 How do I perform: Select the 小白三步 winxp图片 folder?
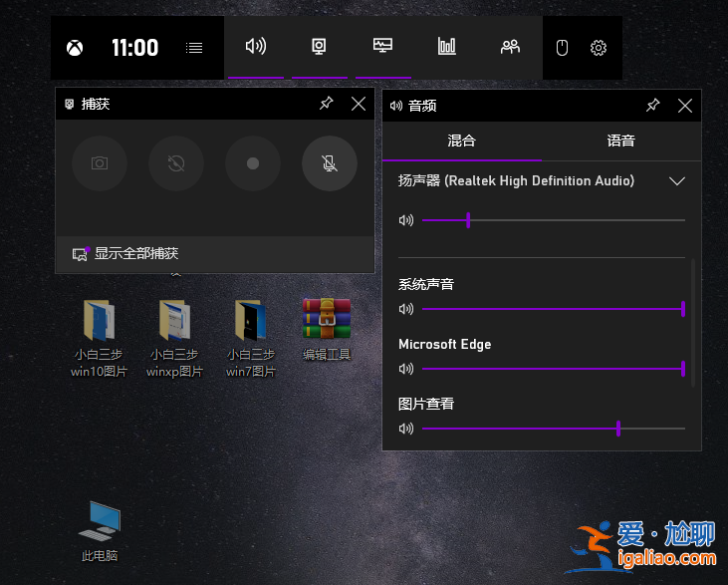[x=174, y=338]
